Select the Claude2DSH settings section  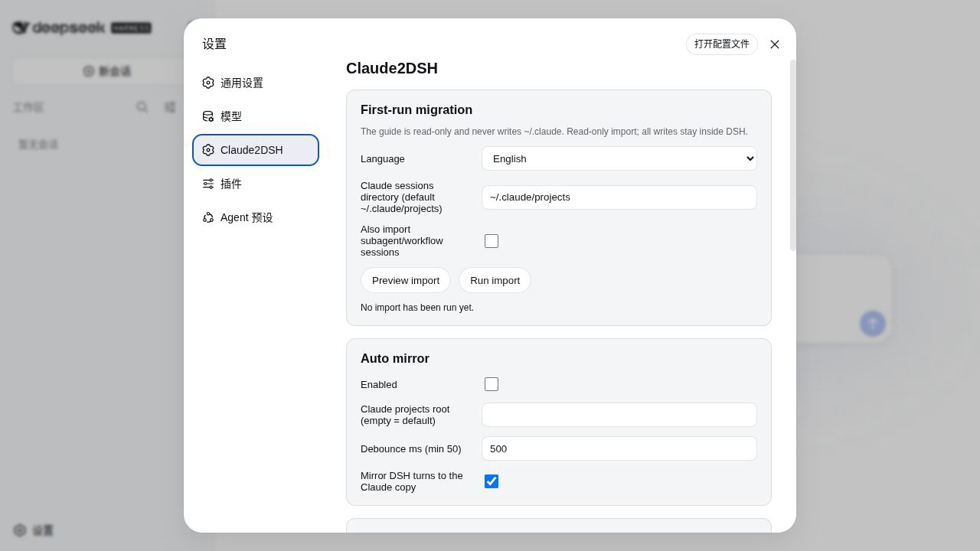click(256, 150)
